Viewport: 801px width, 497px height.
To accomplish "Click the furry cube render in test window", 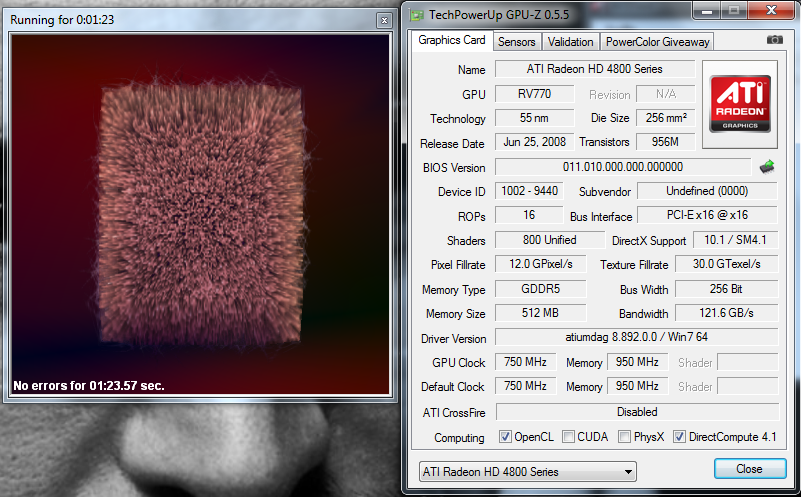I will coord(201,215).
